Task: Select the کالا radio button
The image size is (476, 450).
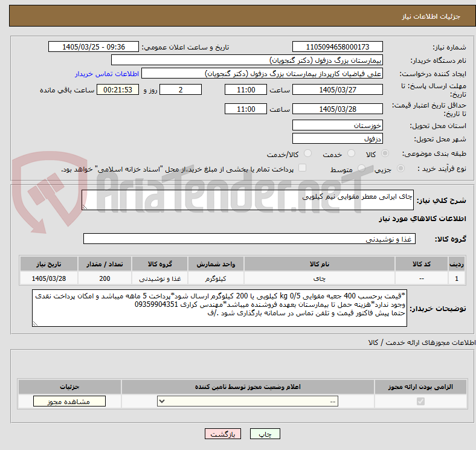Action: click(x=385, y=153)
